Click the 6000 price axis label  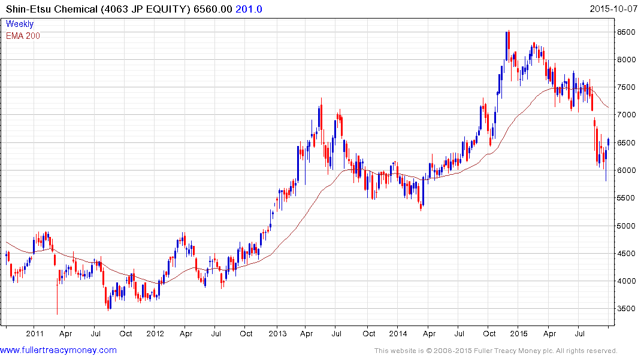coord(627,171)
